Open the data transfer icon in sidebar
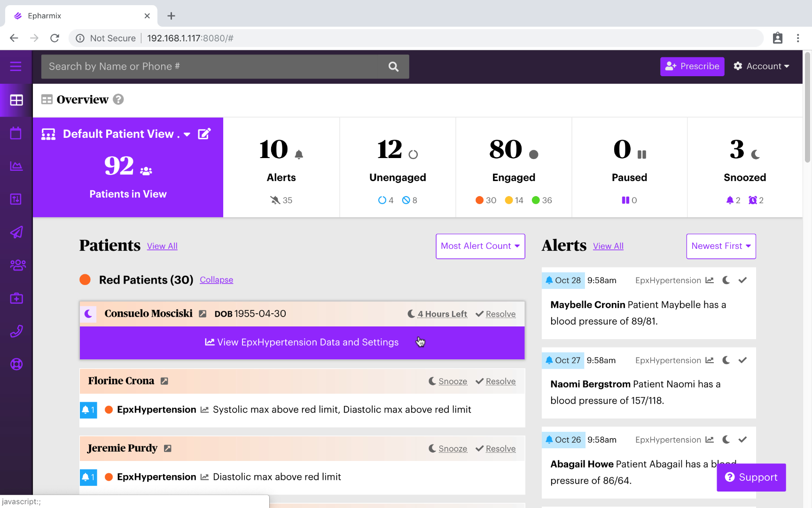The width and height of the screenshot is (812, 508). [16, 199]
